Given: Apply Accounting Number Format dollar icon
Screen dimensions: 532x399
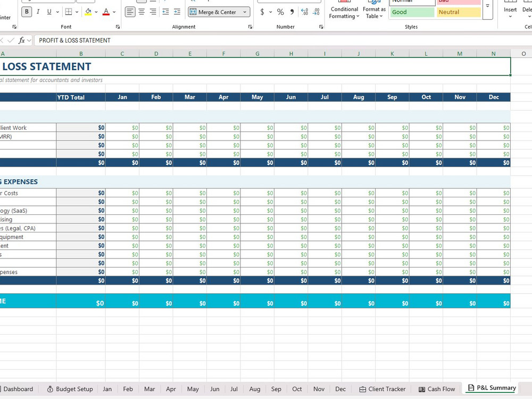Looking at the screenshot, I should click(262, 12).
